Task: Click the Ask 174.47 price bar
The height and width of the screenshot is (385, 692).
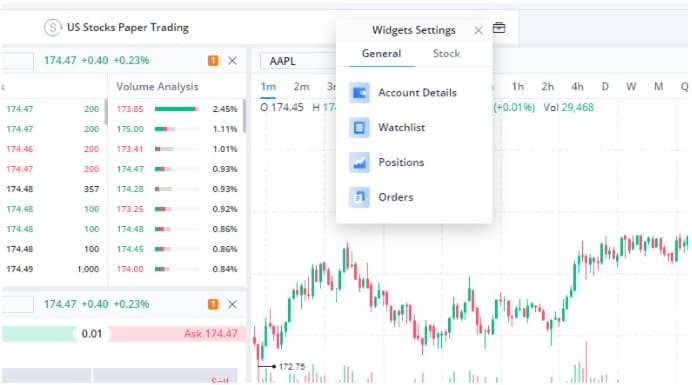Action: pyautogui.click(x=177, y=334)
